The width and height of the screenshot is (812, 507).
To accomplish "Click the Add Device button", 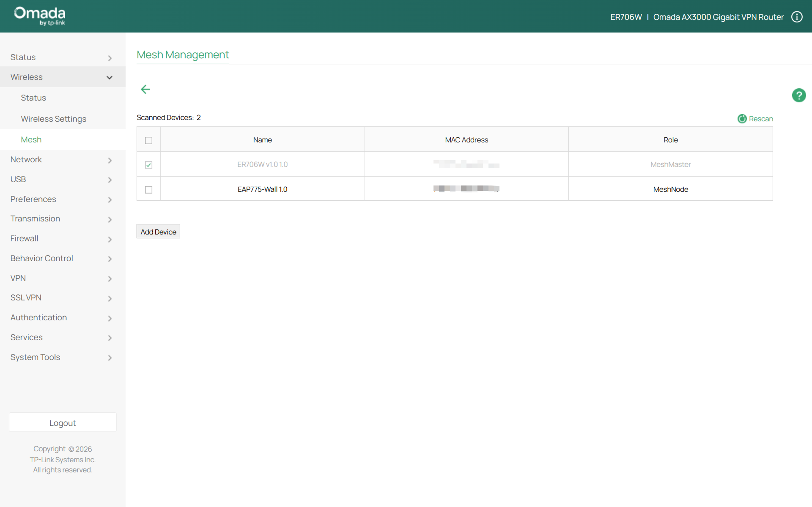I will coord(158,231).
